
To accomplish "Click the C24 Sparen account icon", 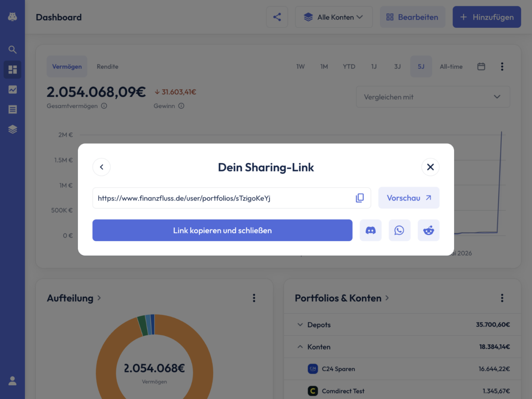I will (313, 369).
